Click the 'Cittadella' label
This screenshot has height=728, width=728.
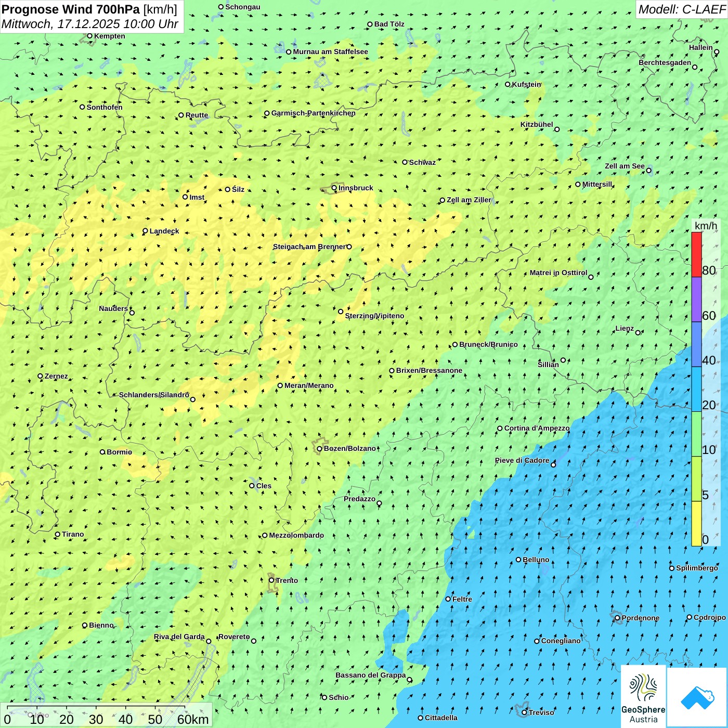coord(441,718)
